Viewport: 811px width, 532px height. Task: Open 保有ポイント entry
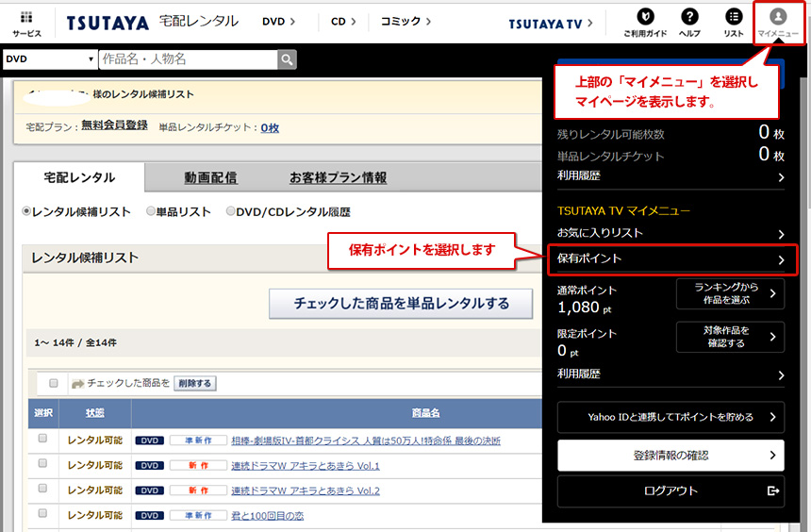click(x=671, y=259)
